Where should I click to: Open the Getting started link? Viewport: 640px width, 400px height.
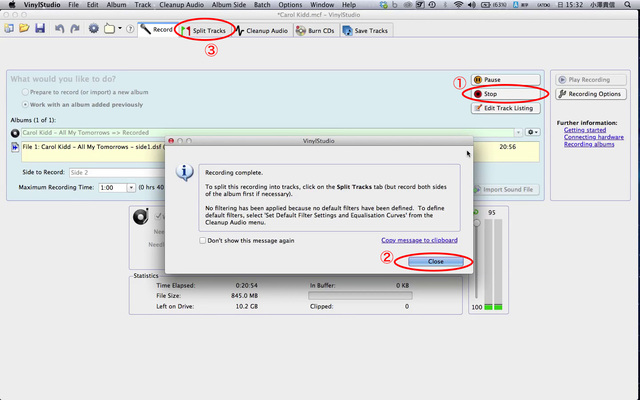(584, 130)
